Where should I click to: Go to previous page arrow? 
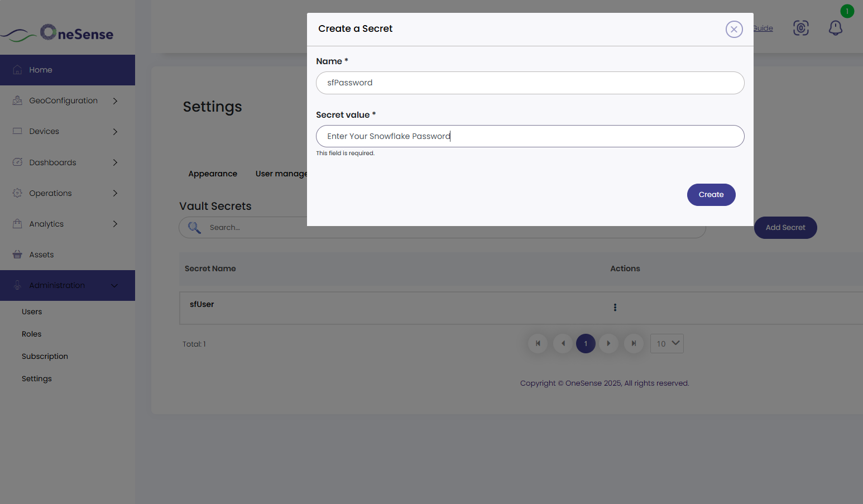coord(563,344)
